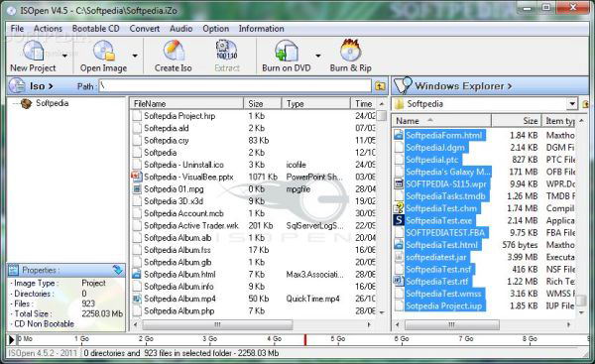The image size is (595, 364).
Task: Select Softpedia Album.php file
Action: coord(179,310)
